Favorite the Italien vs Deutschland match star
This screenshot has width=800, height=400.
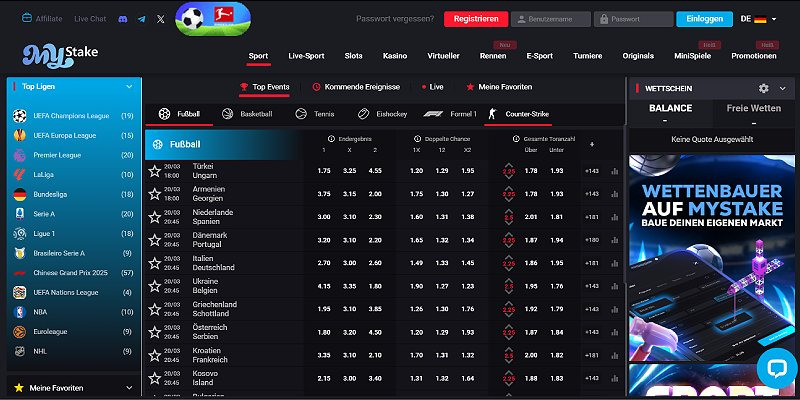click(154, 262)
